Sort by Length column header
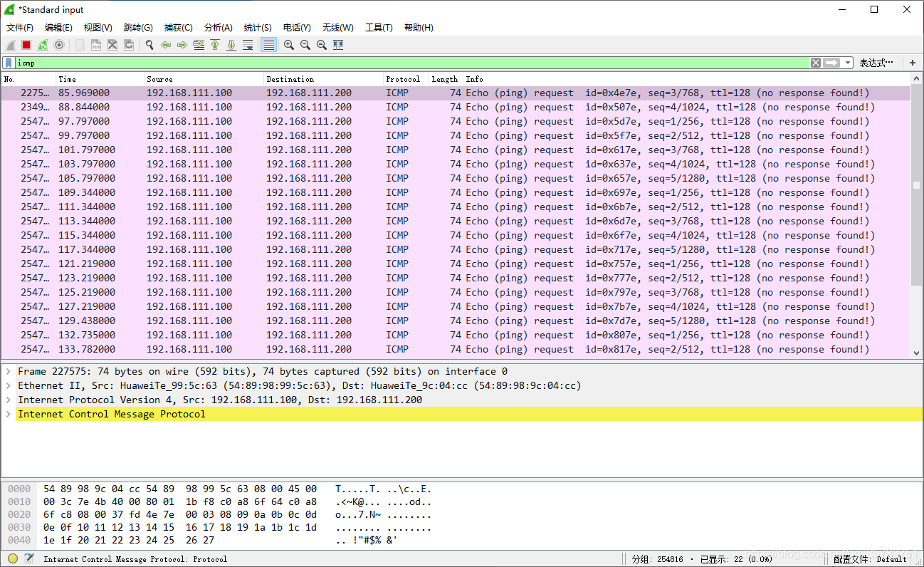Image resolution: width=924 pixels, height=567 pixels. coord(446,79)
